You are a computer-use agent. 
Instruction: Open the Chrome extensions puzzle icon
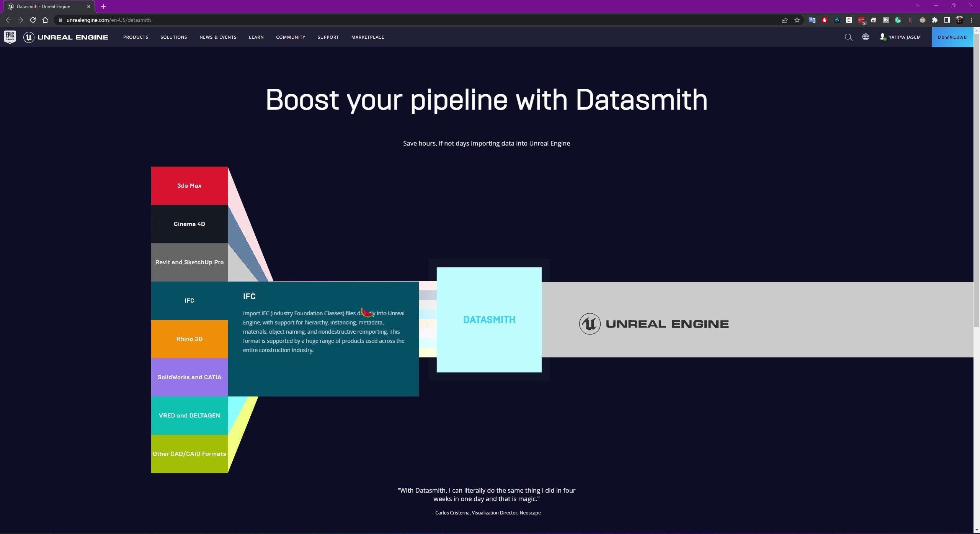[935, 20]
